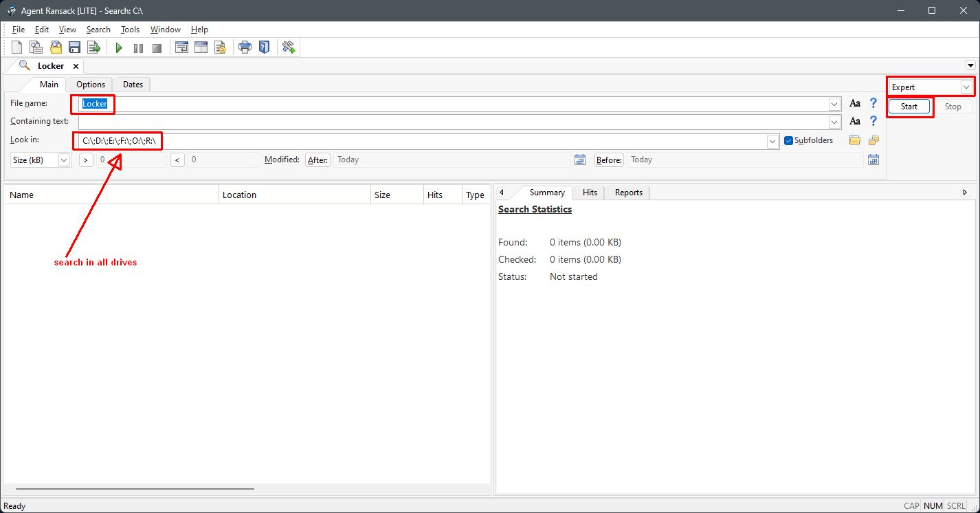Select the Summary tab
980x513 pixels.
click(x=547, y=193)
